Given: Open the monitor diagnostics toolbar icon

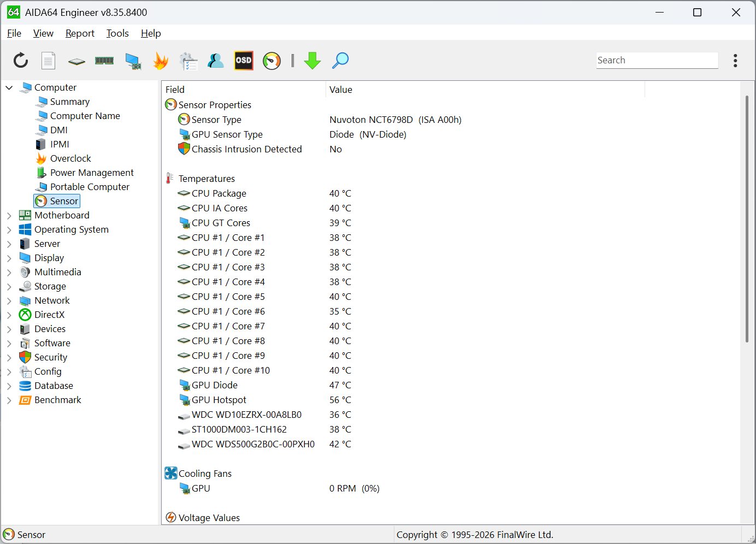Looking at the screenshot, I should point(133,61).
